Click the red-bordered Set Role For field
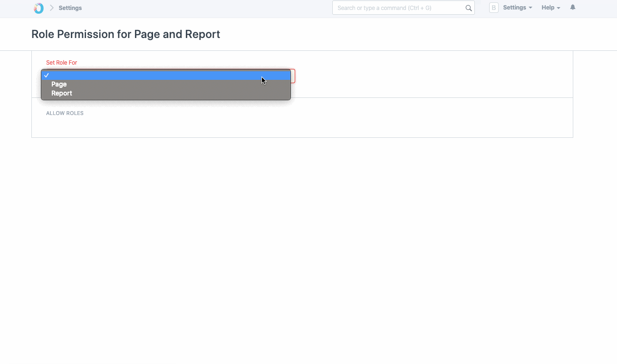The width and height of the screenshot is (617, 364). [292, 76]
